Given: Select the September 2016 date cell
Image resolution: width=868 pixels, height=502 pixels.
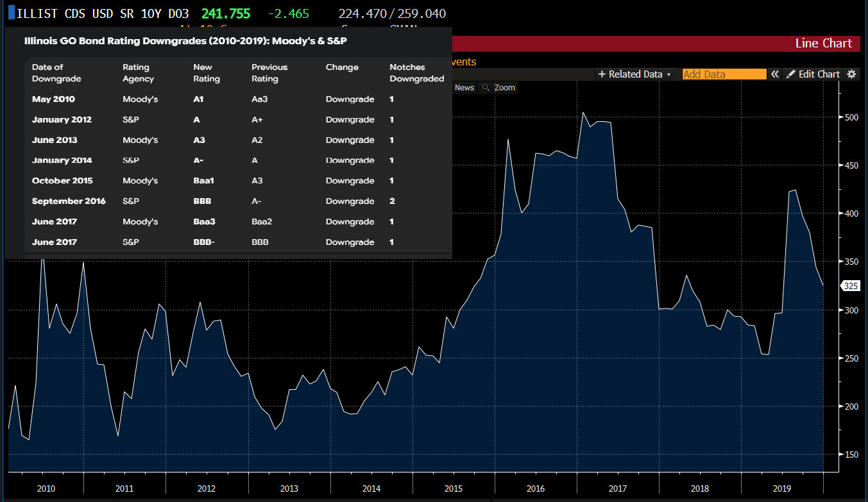Looking at the screenshot, I should [x=69, y=201].
